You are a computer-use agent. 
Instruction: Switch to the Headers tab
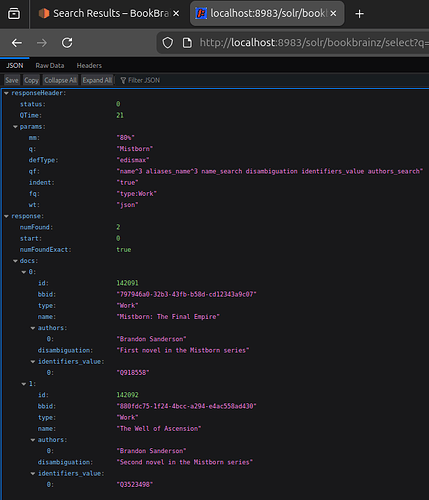[89, 66]
